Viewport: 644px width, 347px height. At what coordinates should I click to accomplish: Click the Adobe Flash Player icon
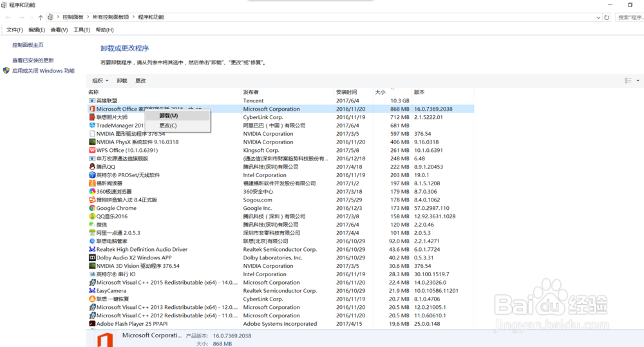pyautogui.click(x=92, y=324)
